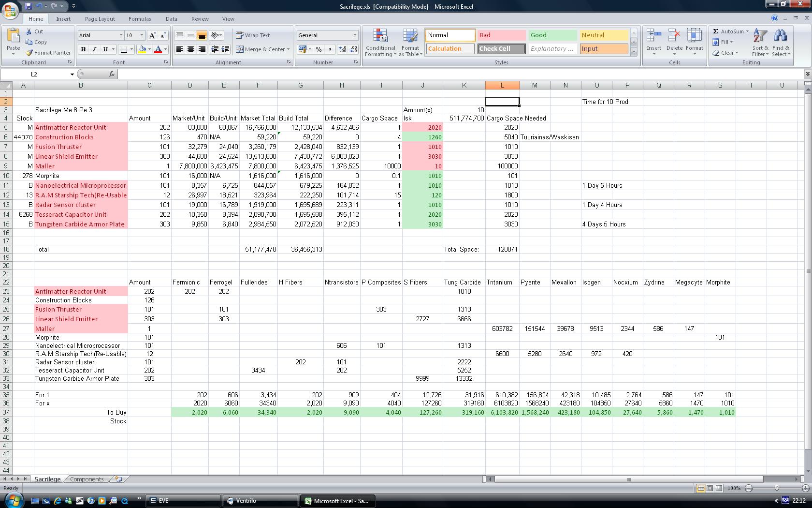Set bottom vertical alignment

point(202,35)
